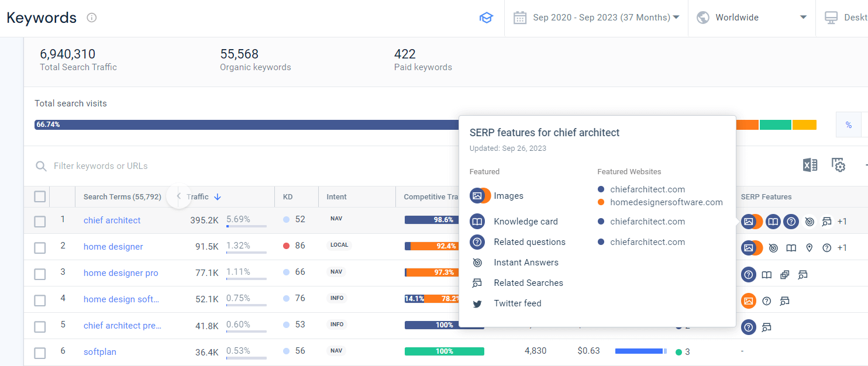Check the box for the home design soft… row

coord(40,301)
